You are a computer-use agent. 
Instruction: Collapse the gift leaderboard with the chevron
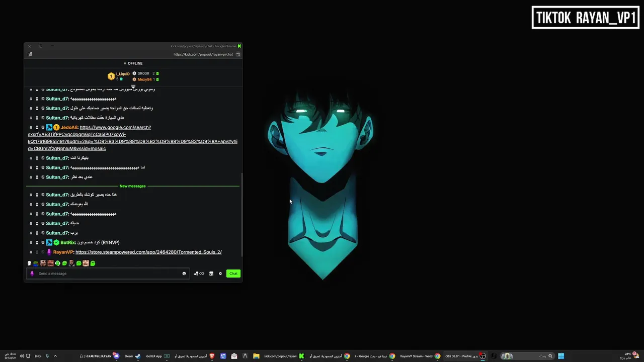[133, 86]
